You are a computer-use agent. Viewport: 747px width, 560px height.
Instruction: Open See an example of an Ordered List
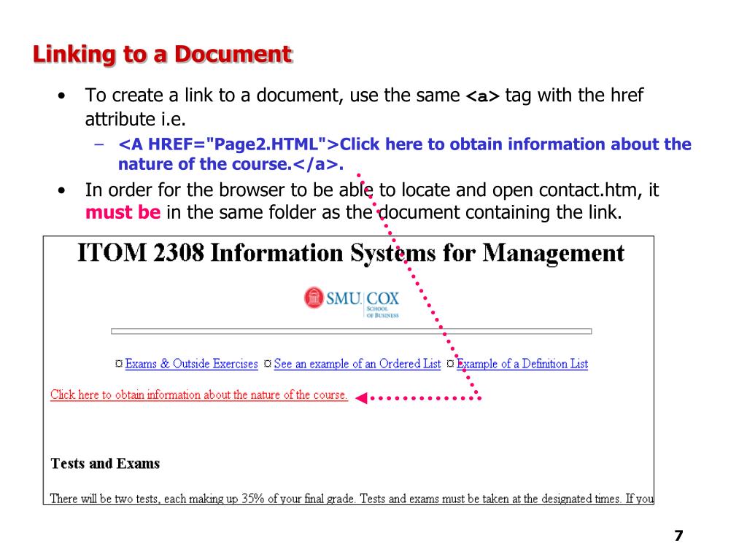(357, 364)
